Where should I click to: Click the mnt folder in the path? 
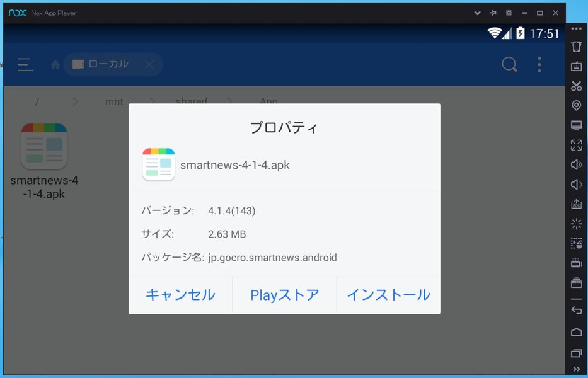pyautogui.click(x=114, y=101)
